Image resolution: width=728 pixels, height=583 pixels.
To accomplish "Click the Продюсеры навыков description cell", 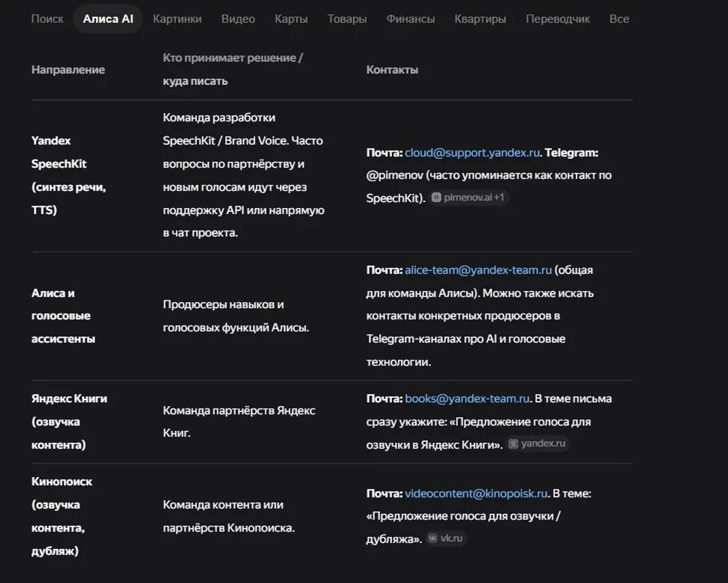I will click(236, 316).
